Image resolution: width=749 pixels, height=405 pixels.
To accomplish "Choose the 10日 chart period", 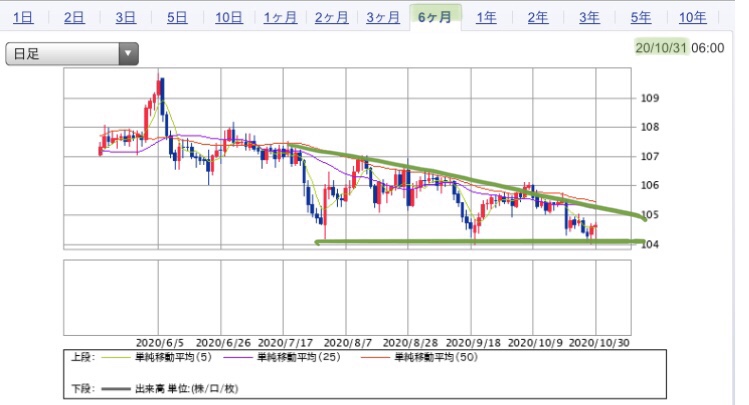I will pyautogui.click(x=229, y=18).
